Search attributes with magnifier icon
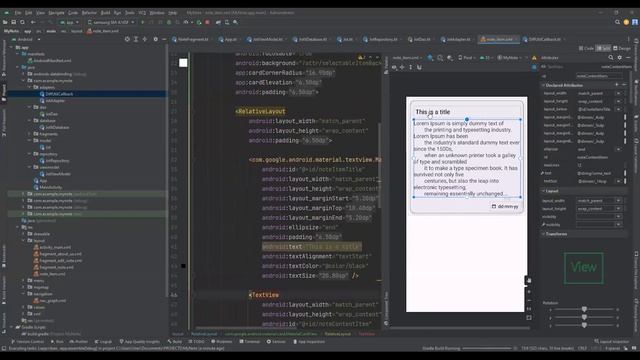Image resolution: width=640 pixels, height=360 pixels. [611, 58]
